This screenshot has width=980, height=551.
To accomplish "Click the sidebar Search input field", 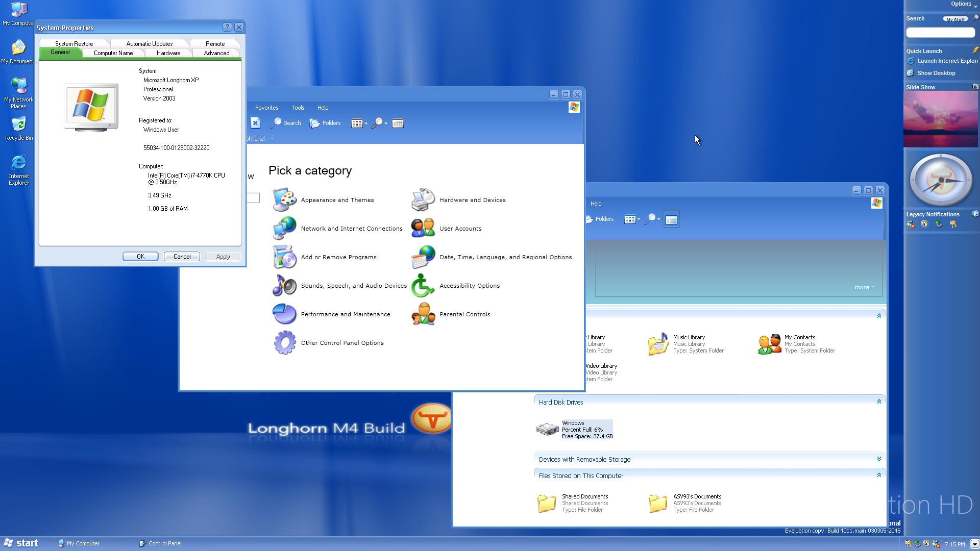I will (940, 33).
